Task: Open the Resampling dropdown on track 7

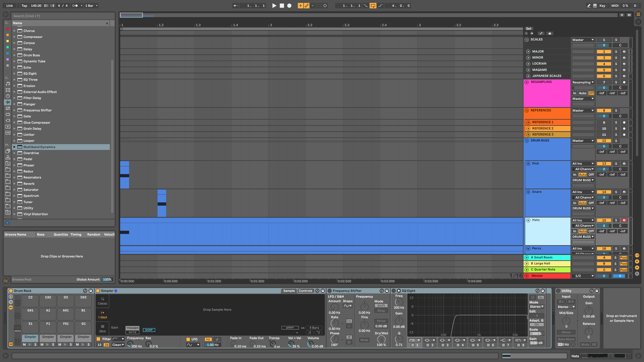Action: (x=582, y=82)
